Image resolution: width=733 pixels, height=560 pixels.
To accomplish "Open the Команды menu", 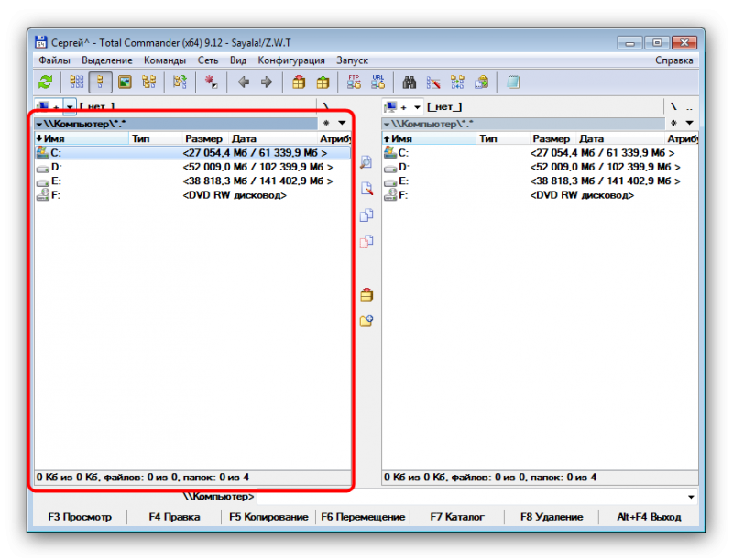I will point(165,60).
